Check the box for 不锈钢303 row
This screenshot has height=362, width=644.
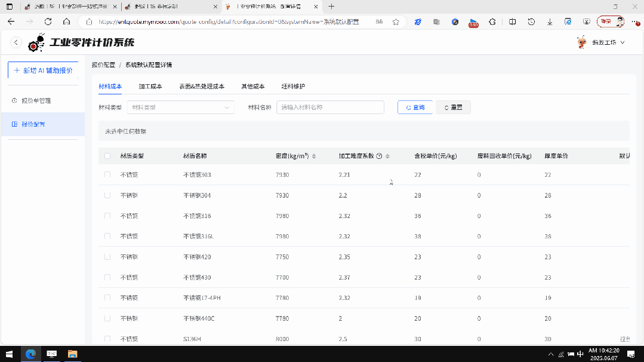tap(107, 174)
